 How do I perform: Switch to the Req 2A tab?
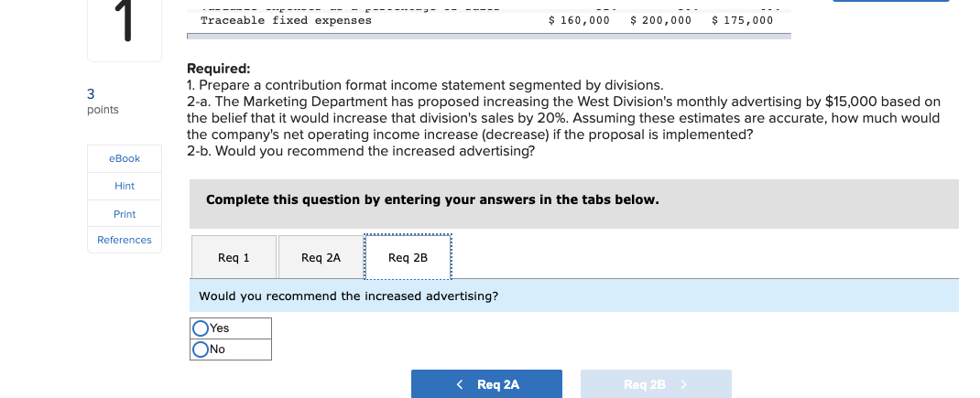coord(321,257)
